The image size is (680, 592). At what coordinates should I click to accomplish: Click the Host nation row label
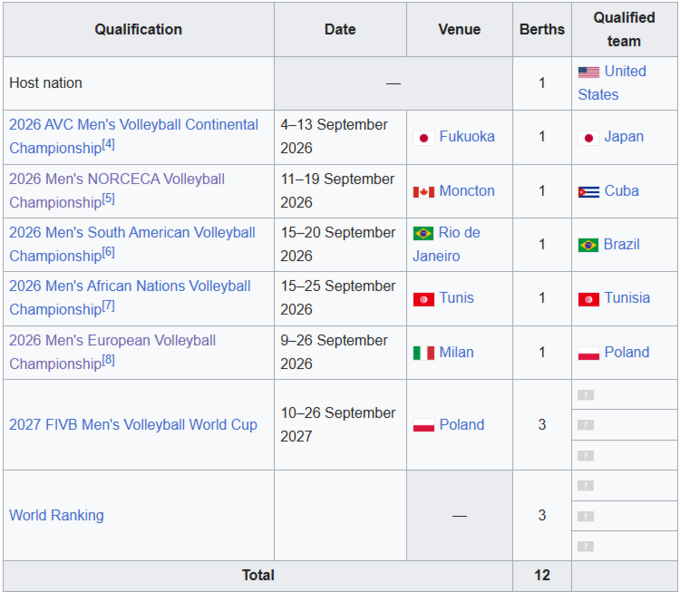pyautogui.click(x=46, y=83)
